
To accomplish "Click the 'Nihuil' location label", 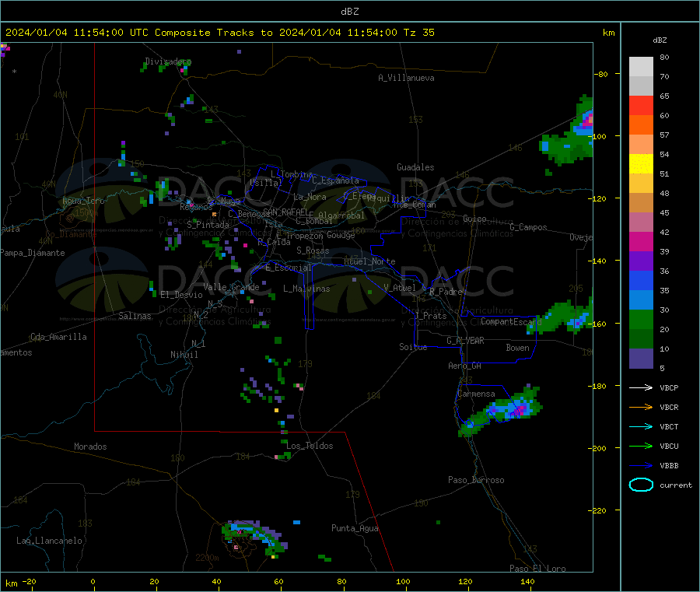I will pos(184,355).
